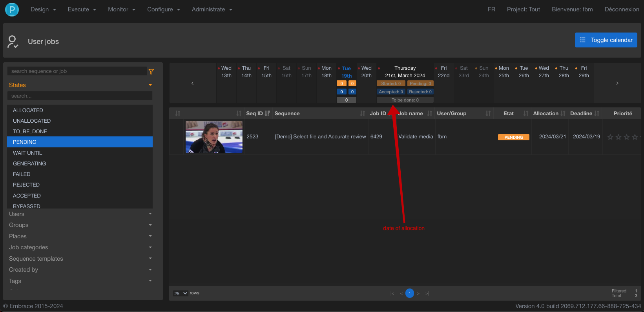644x312 pixels.
Task: Select ALLOCATED state filter
Action: click(80, 110)
